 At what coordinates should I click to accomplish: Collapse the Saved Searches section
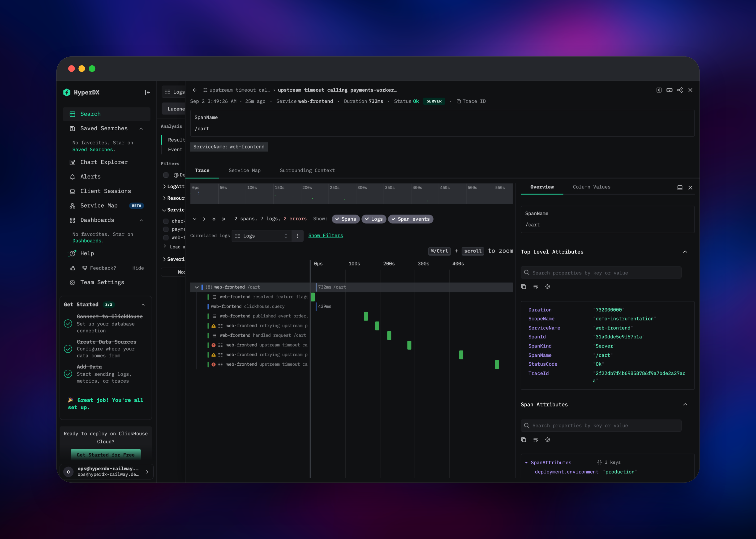(141, 128)
